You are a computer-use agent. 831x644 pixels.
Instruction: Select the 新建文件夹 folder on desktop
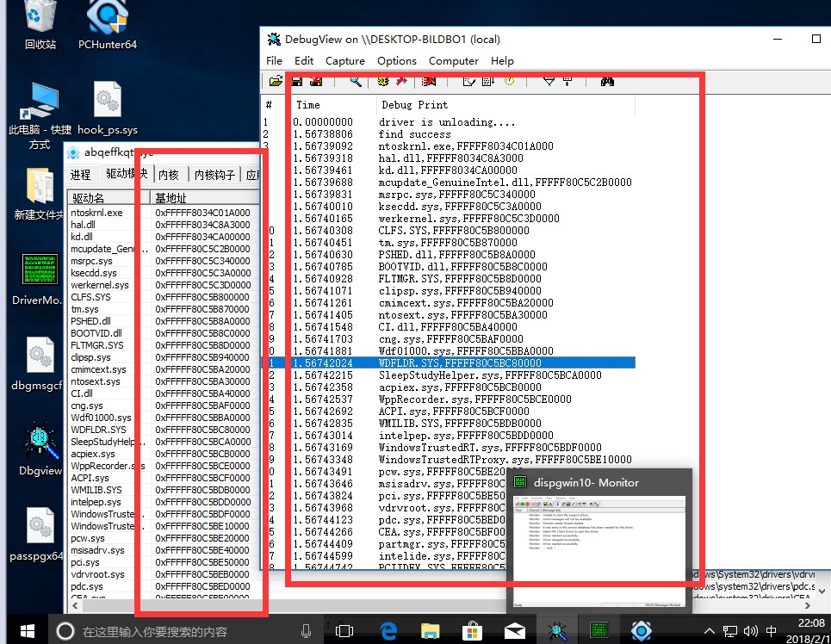[39, 194]
